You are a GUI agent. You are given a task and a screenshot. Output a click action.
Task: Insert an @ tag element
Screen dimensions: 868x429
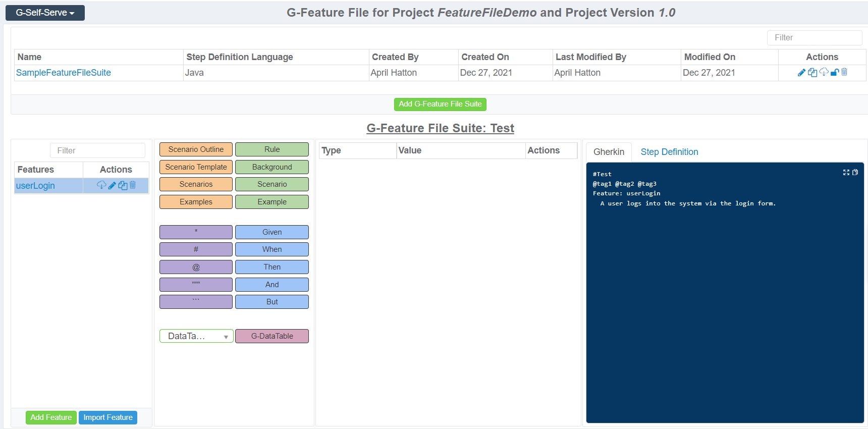(x=196, y=267)
